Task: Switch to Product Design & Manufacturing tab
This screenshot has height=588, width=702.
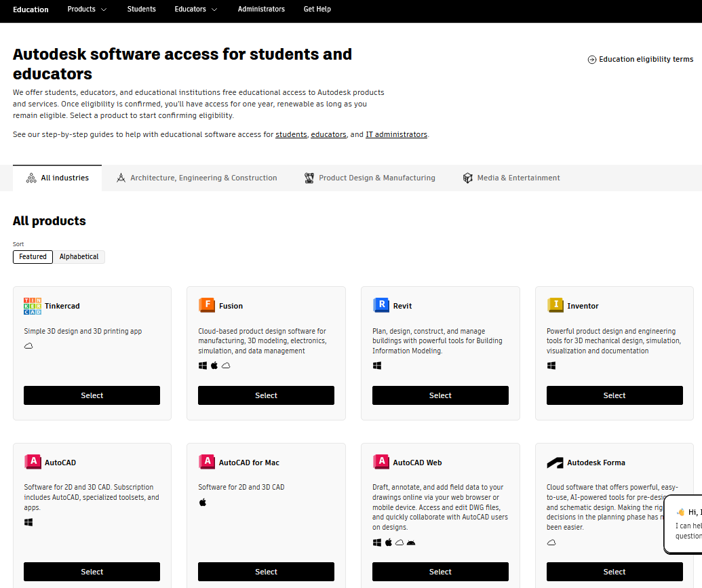Action: 370,178
